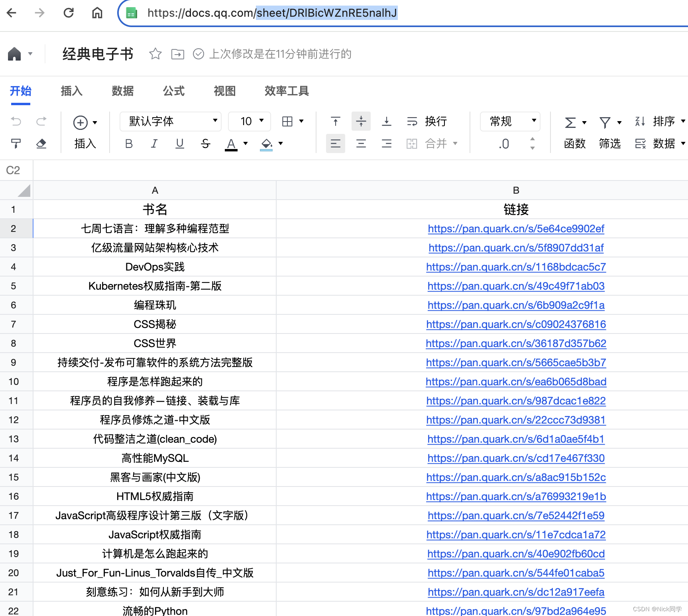
Task: Switch to the 开始 tab
Action: [x=21, y=91]
